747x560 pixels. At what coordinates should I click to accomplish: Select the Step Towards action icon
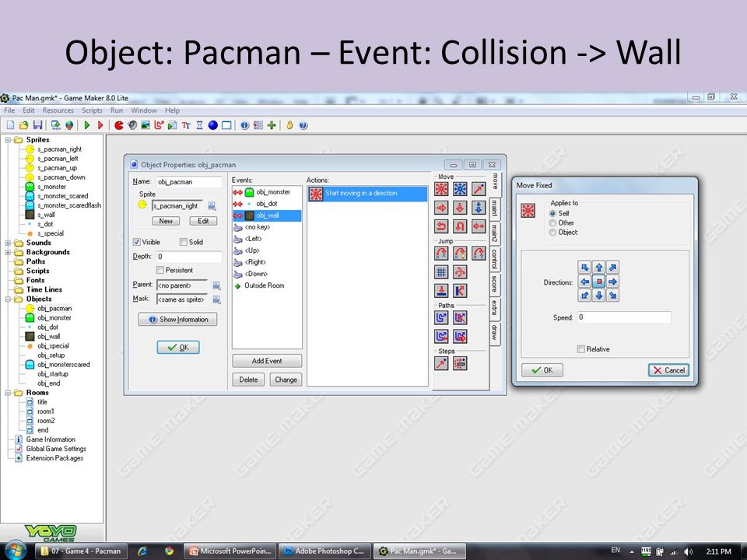441,363
